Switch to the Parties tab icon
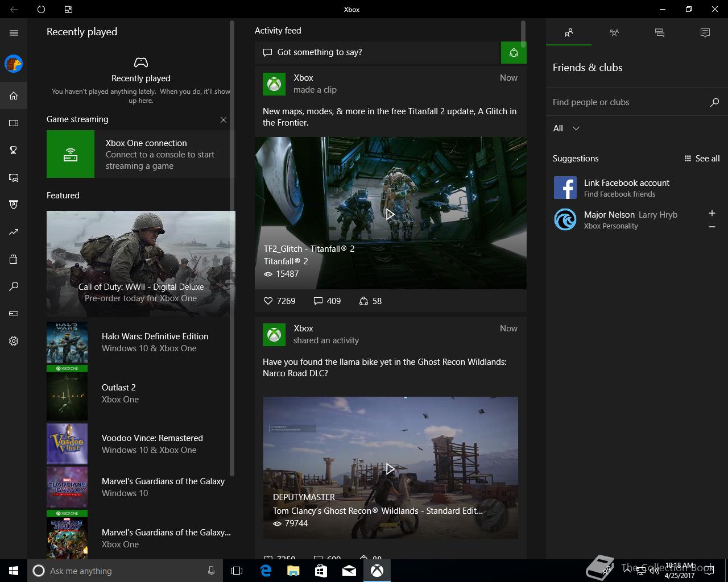728x582 pixels. click(x=614, y=33)
